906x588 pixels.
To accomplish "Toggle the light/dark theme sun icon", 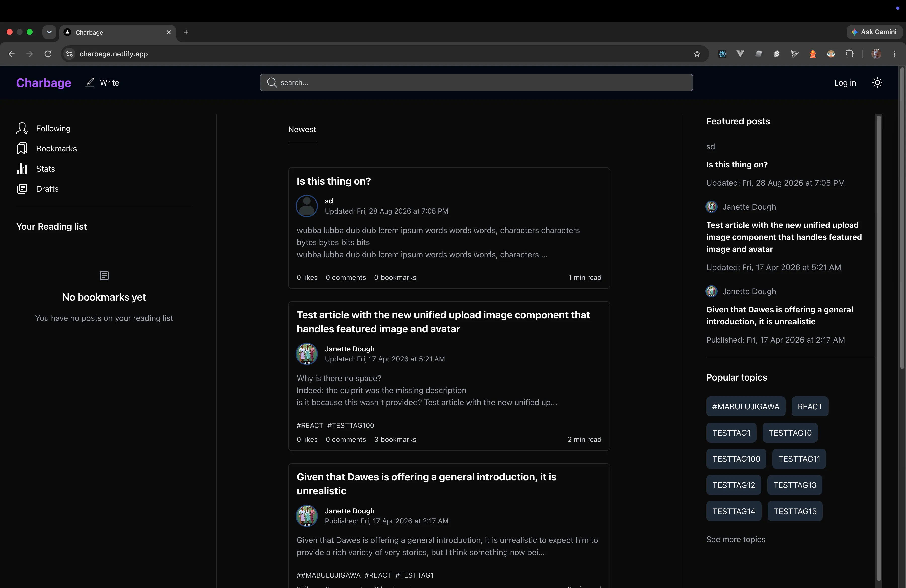I will [x=877, y=82].
